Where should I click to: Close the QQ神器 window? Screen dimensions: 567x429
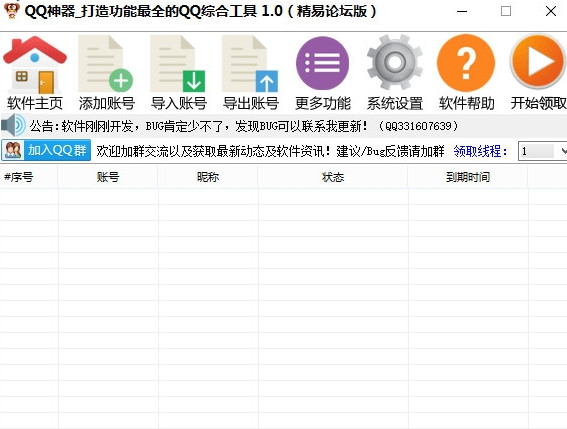click(551, 11)
